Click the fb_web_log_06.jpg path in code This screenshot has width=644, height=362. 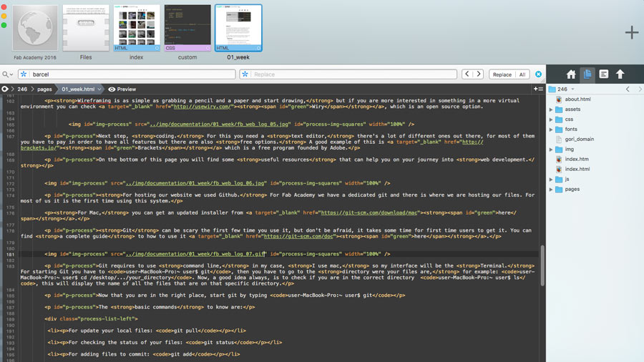click(195, 183)
